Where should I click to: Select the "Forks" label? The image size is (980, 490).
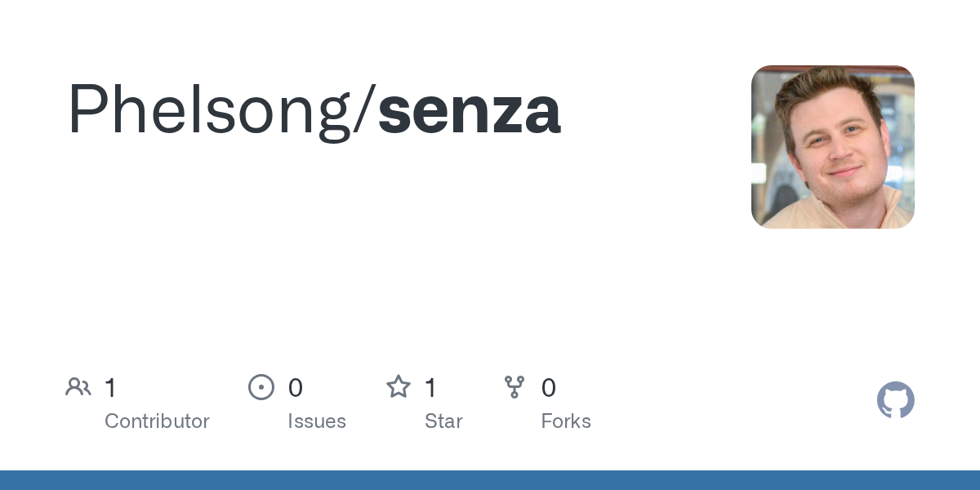click(566, 421)
